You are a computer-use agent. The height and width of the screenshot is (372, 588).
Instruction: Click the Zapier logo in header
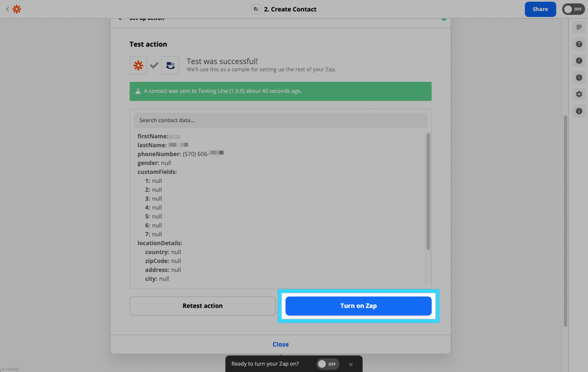point(17,9)
